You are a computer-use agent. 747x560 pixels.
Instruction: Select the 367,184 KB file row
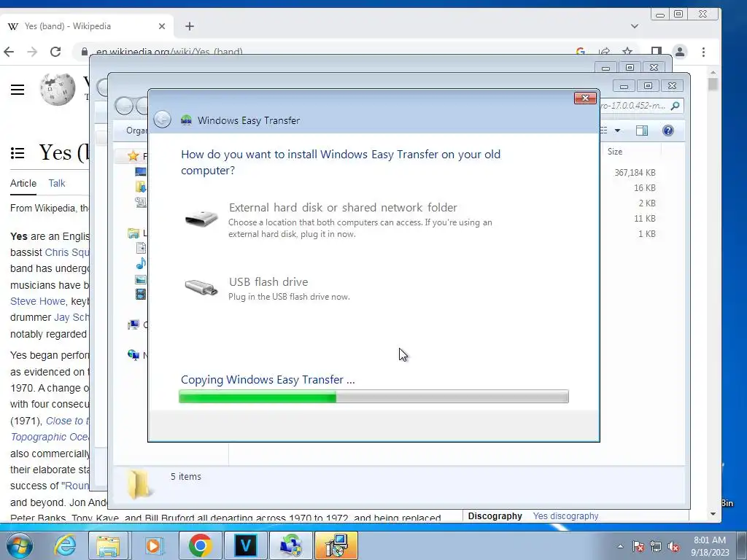635,172
